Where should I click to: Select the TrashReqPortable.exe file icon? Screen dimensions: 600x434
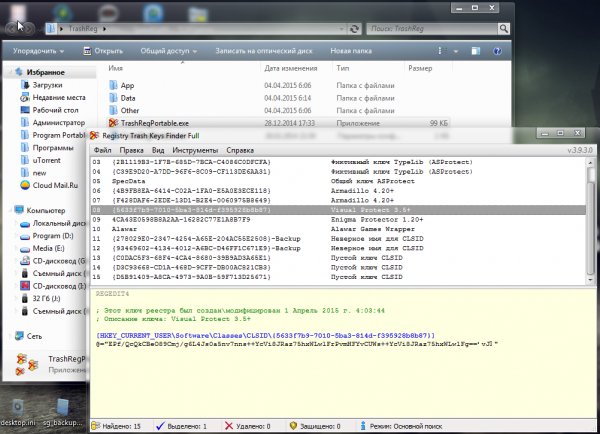113,123
